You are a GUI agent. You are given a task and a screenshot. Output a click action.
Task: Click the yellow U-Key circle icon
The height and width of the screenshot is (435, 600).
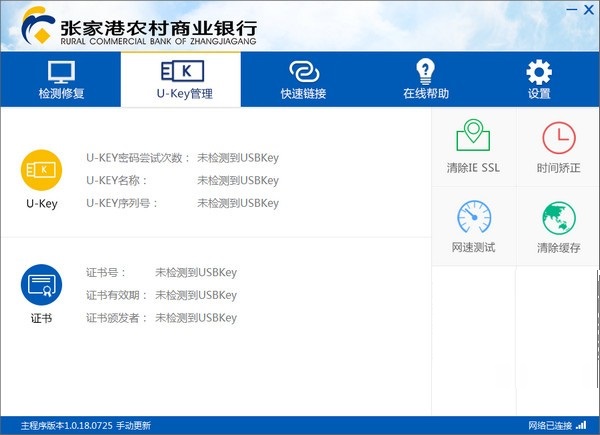click(x=41, y=170)
